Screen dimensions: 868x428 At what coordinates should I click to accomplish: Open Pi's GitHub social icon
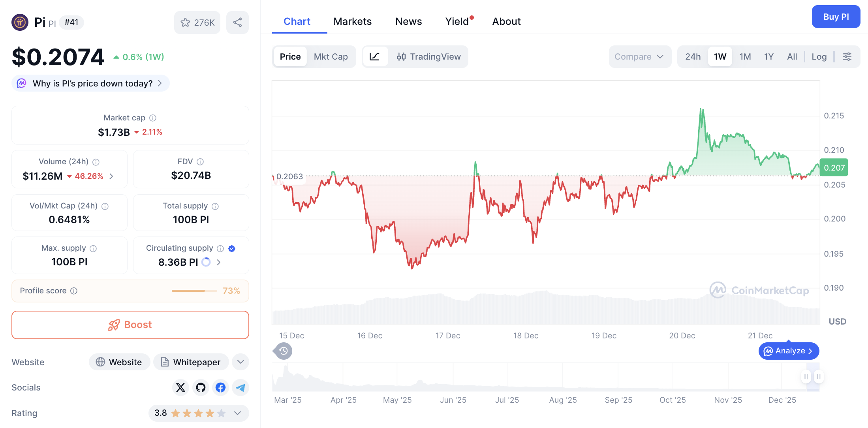pyautogui.click(x=201, y=388)
